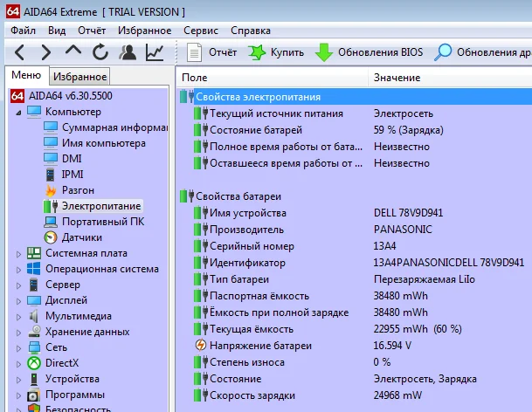Select Имя компьютера in the tree

[103, 143]
